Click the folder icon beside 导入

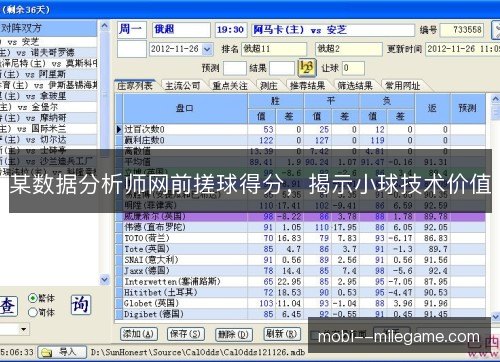(x=47, y=352)
